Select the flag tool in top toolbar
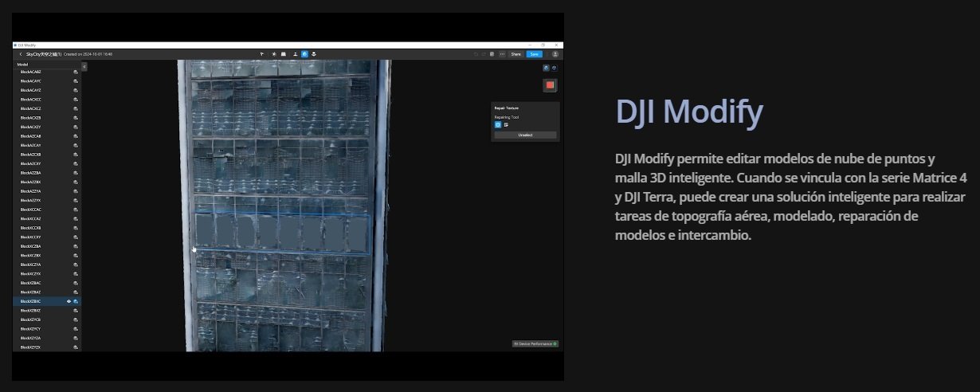Screen dimensions: 980x392 [262, 54]
